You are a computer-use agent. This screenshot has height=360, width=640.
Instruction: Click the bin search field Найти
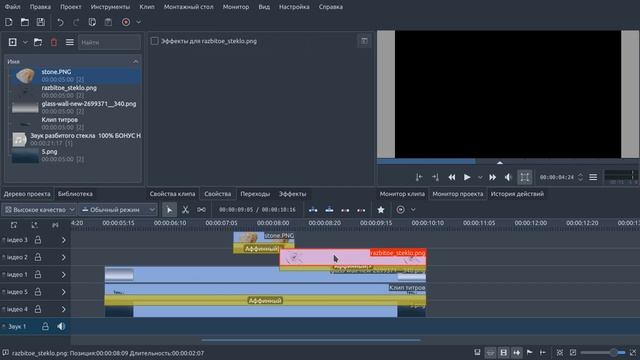click(109, 42)
